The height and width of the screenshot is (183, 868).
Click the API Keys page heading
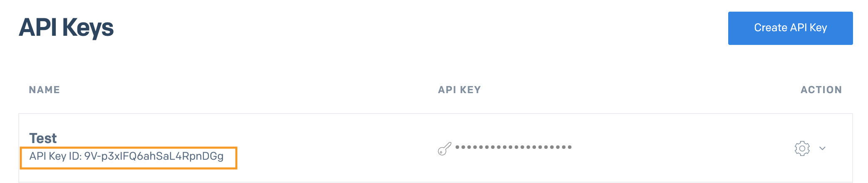[x=66, y=28]
